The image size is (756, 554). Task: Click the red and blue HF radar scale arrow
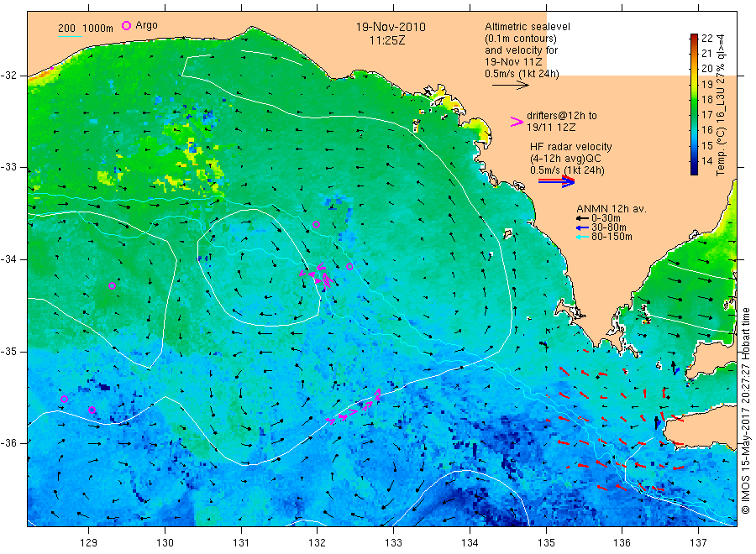coord(556,181)
